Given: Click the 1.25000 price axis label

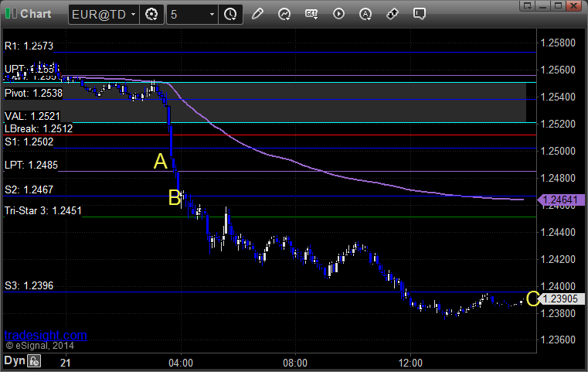Looking at the screenshot, I should tap(558, 151).
